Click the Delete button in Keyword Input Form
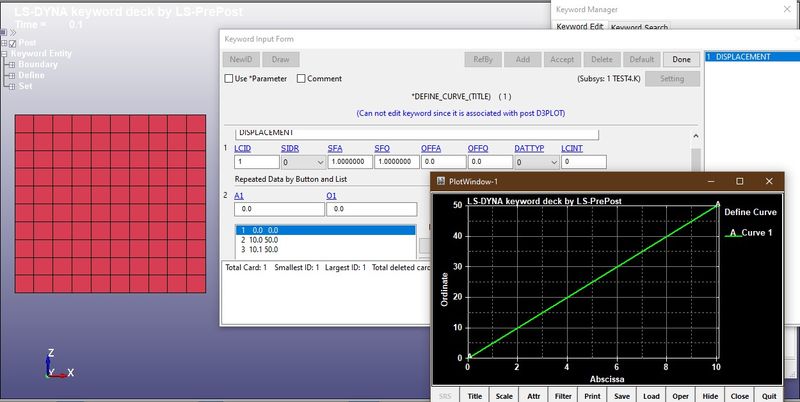The width and height of the screenshot is (800, 402). tap(602, 59)
